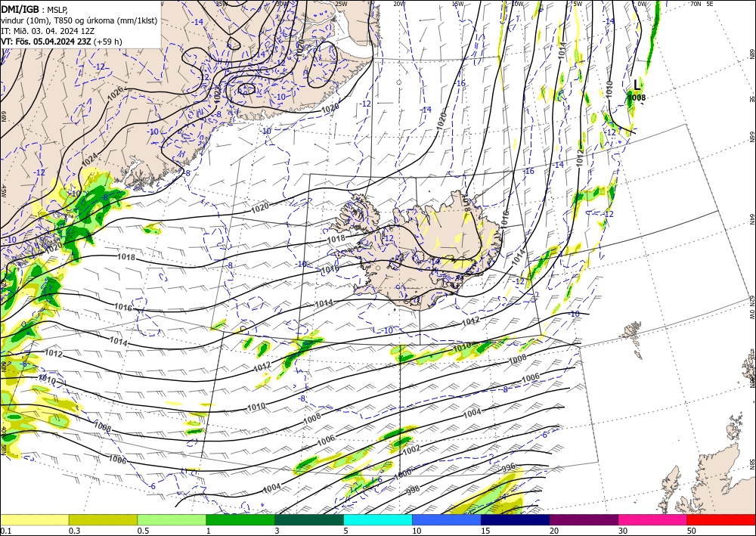Select the '998' isobar label
The image size is (756, 536).
(x=413, y=490)
